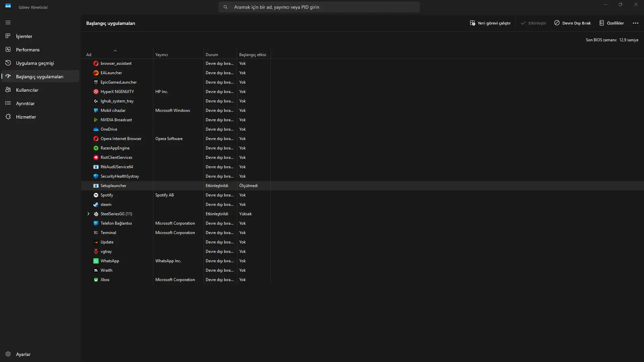Click Microsoft Corporation publisher of Xbox
Image resolution: width=644 pixels, height=362 pixels.
click(x=175, y=280)
